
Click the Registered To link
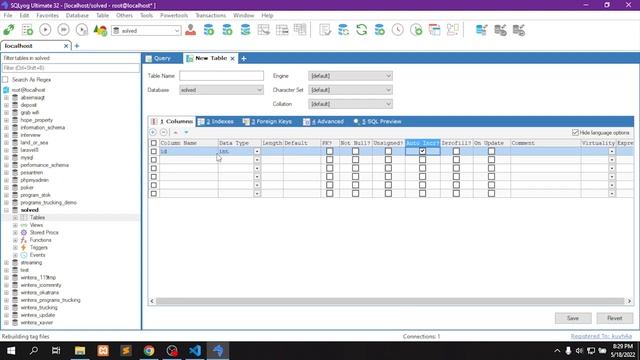coord(601,336)
